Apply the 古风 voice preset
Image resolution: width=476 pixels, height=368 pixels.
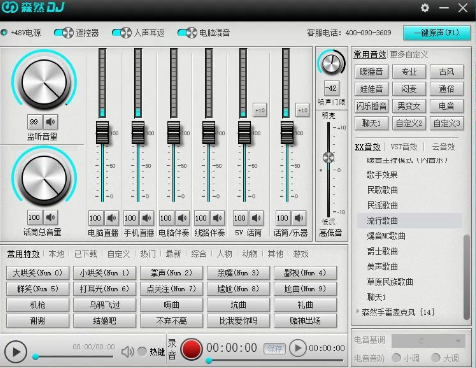point(447,72)
